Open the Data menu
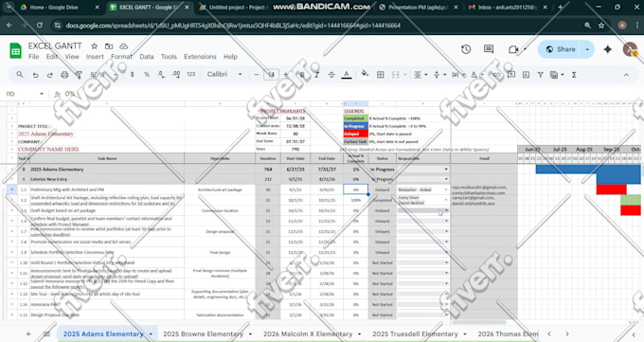The width and height of the screenshot is (644, 342). tap(147, 57)
